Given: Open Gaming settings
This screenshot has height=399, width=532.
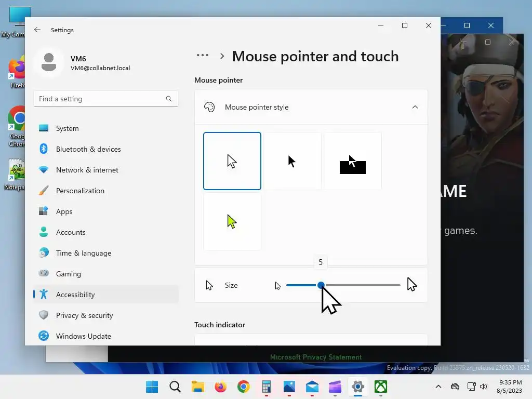Looking at the screenshot, I should pos(106,274).
